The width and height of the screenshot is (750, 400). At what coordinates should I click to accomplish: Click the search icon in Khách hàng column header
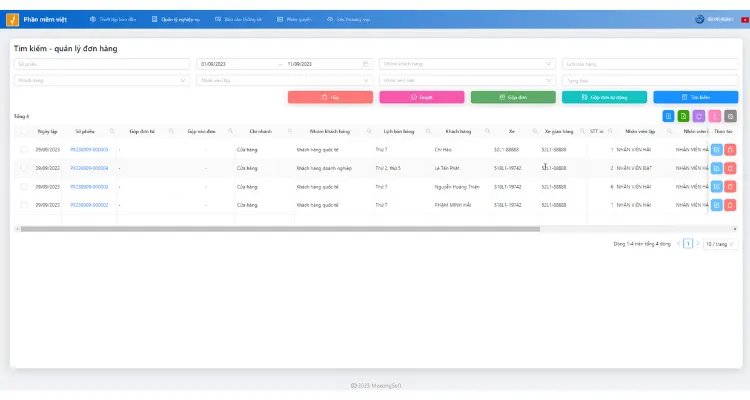click(487, 131)
